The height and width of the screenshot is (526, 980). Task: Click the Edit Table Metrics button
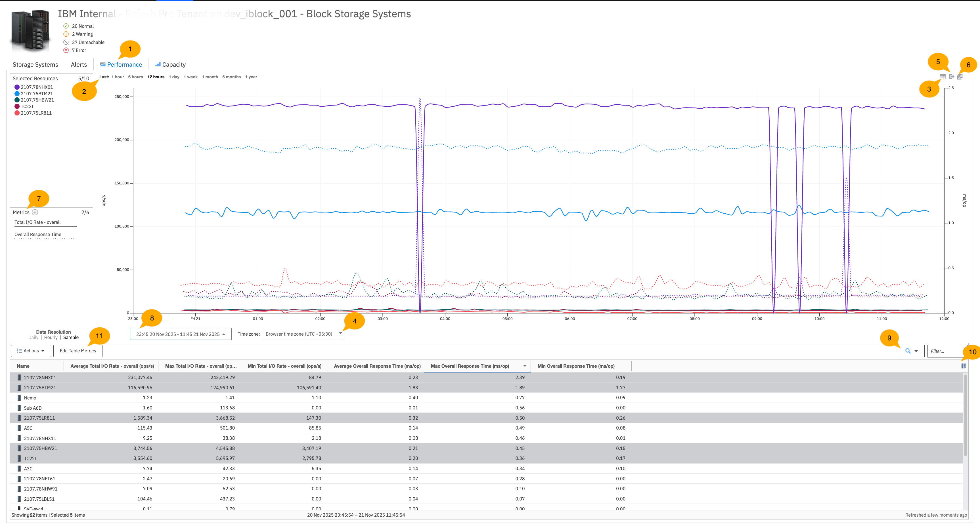[x=78, y=351]
